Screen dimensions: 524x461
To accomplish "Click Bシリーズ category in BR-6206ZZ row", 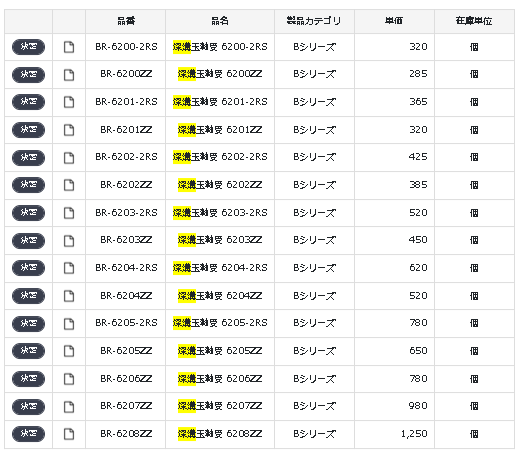I will pyautogui.click(x=314, y=379).
